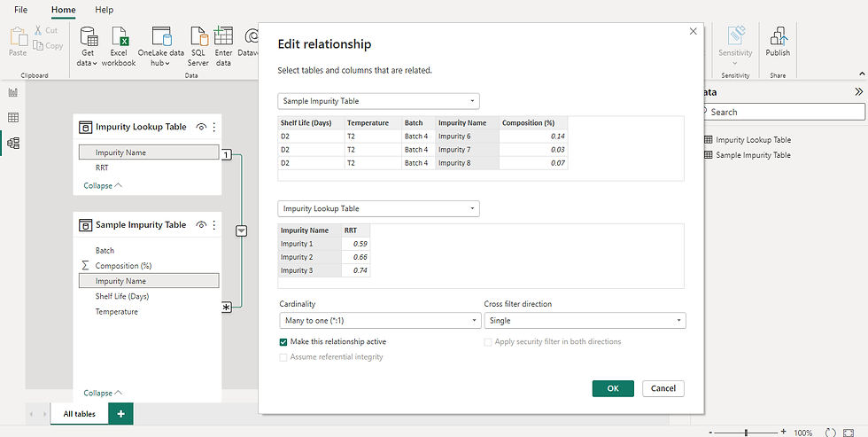This screenshot has width=868, height=437.
Task: Open the Impurity Lookup Table dropdown in dialog
Action: pyautogui.click(x=379, y=209)
